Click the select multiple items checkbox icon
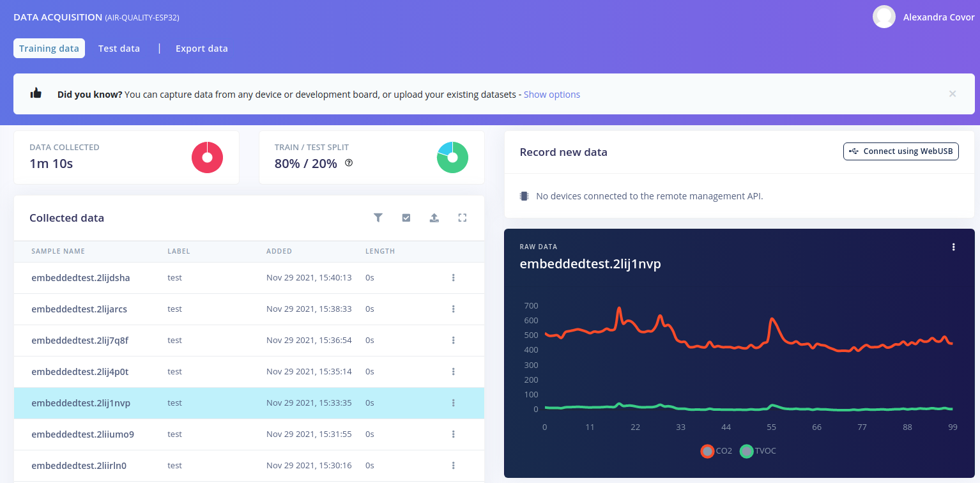Image resolution: width=980 pixels, height=483 pixels. (406, 218)
